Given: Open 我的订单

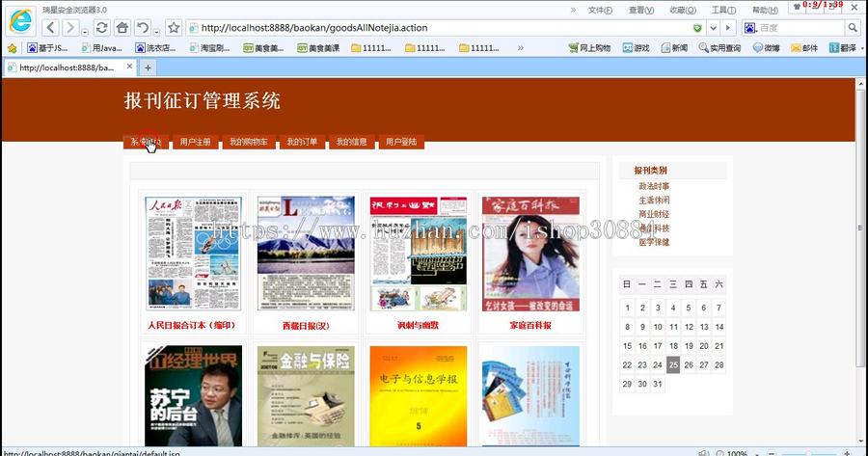Looking at the screenshot, I should coord(302,142).
